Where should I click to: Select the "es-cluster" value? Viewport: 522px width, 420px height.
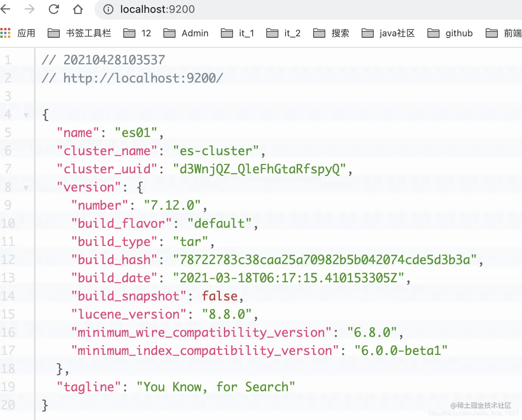[x=216, y=151]
